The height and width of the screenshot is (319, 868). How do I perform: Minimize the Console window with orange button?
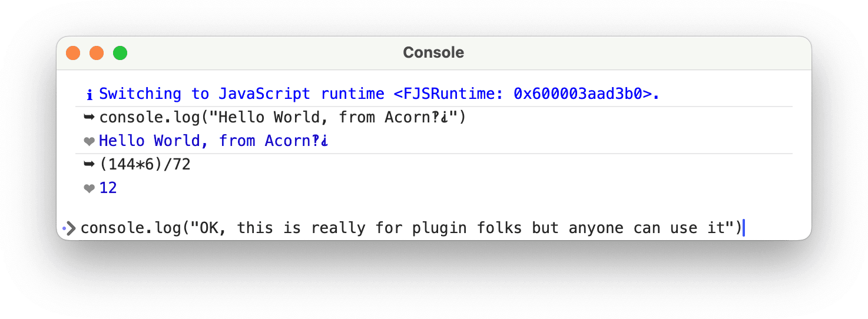(97, 53)
